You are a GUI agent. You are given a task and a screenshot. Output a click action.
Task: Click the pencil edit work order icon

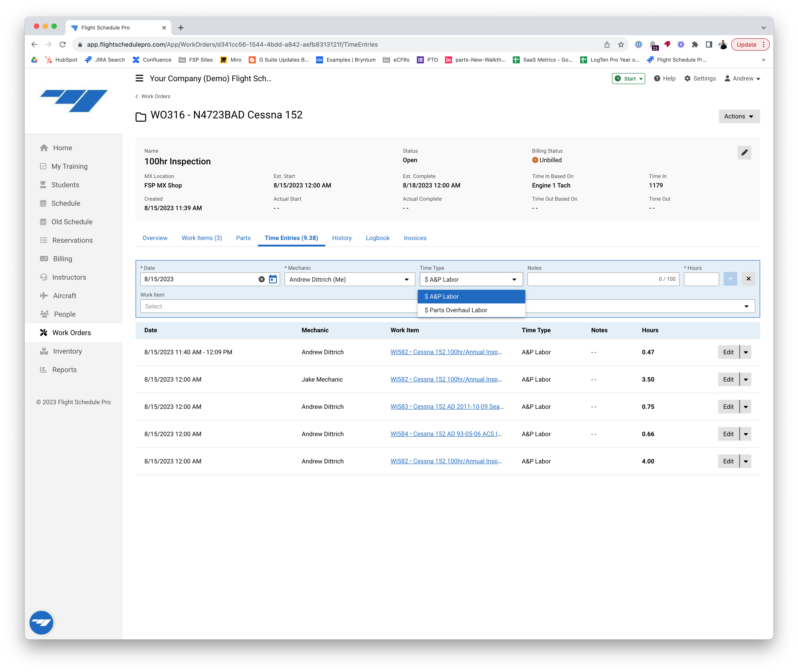[x=744, y=152]
